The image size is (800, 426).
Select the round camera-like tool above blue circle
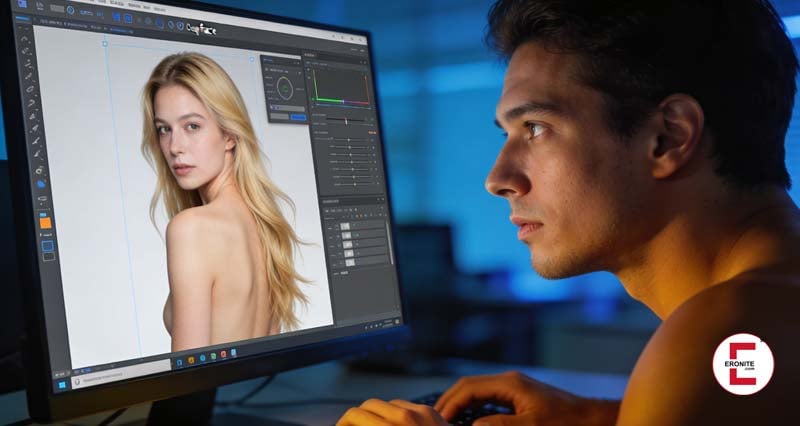coord(39,171)
